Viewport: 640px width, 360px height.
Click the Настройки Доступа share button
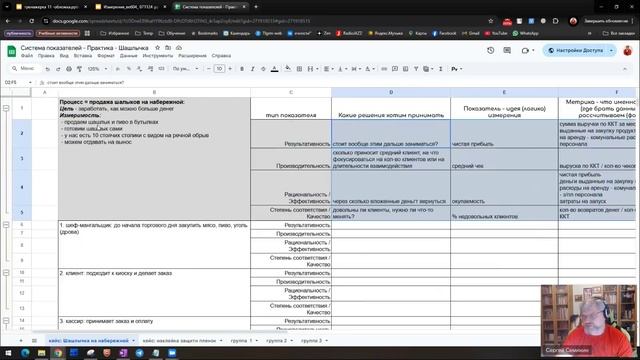(x=576, y=50)
